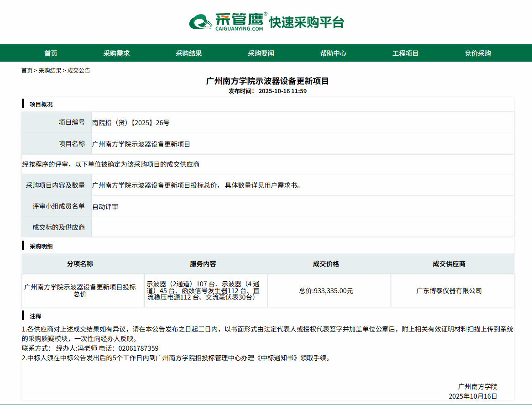Click the 成交供应商 column header

point(449,264)
